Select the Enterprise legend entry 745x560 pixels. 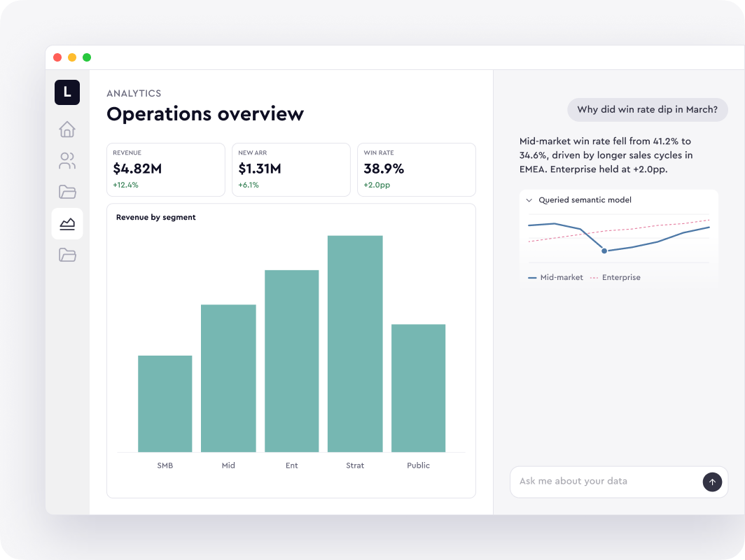615,277
